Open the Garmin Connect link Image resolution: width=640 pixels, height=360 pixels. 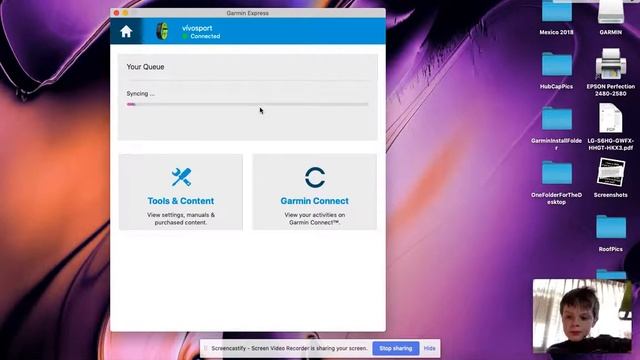coord(314,201)
